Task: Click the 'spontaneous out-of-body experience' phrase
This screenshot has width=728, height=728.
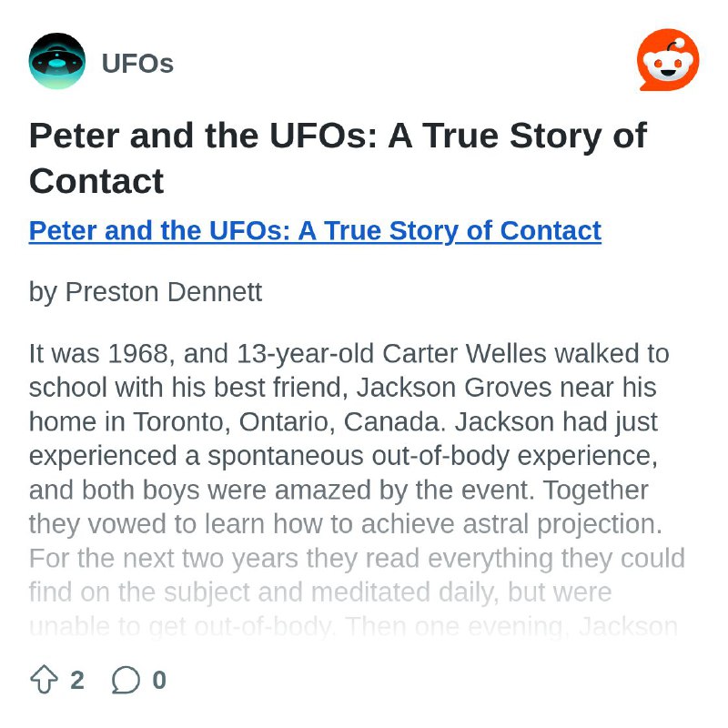Action: point(433,456)
